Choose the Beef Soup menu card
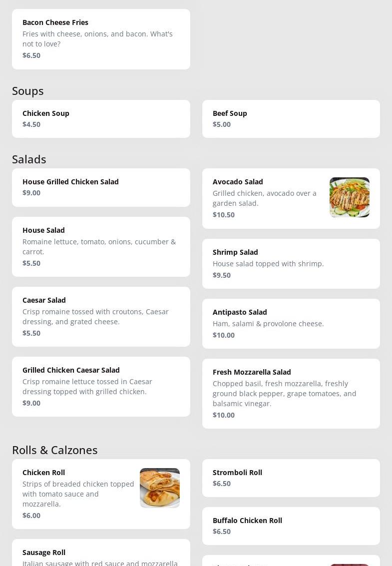 pyautogui.click(x=291, y=119)
